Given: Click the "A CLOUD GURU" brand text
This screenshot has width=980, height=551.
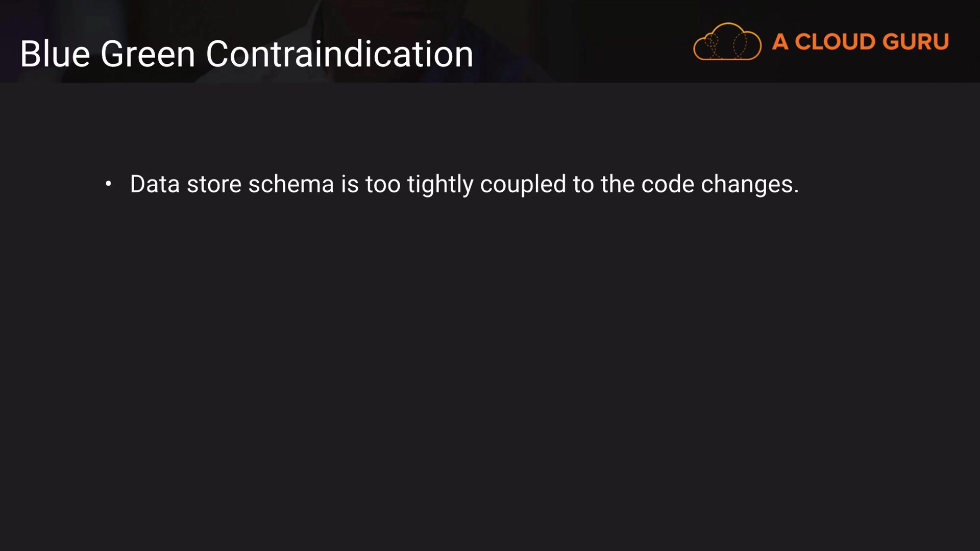Looking at the screenshot, I should [x=860, y=42].
